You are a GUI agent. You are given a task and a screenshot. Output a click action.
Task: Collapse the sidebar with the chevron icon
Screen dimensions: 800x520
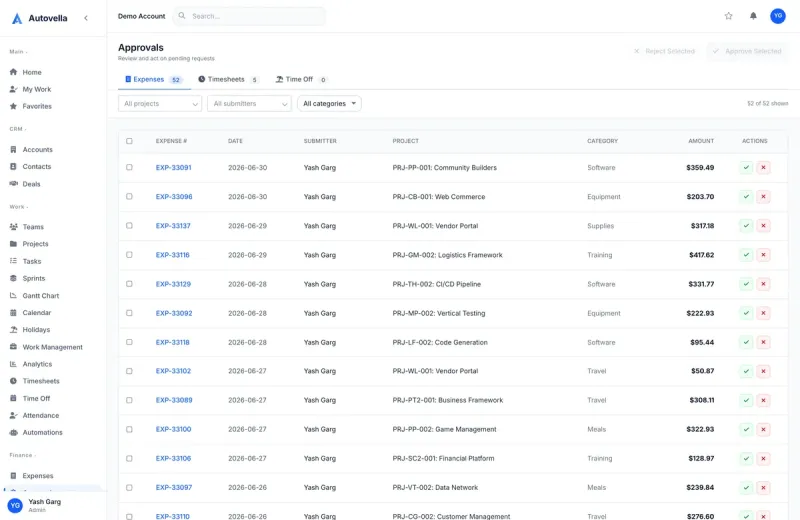[86, 18]
